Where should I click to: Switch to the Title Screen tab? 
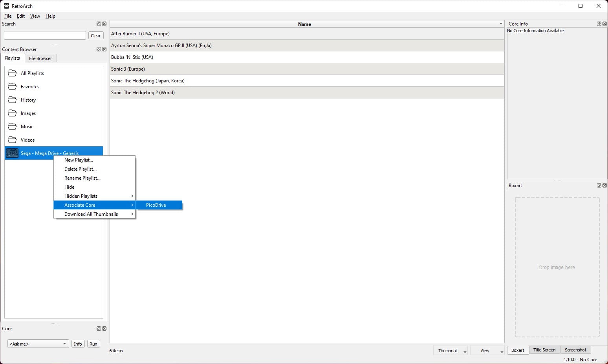[544, 350]
